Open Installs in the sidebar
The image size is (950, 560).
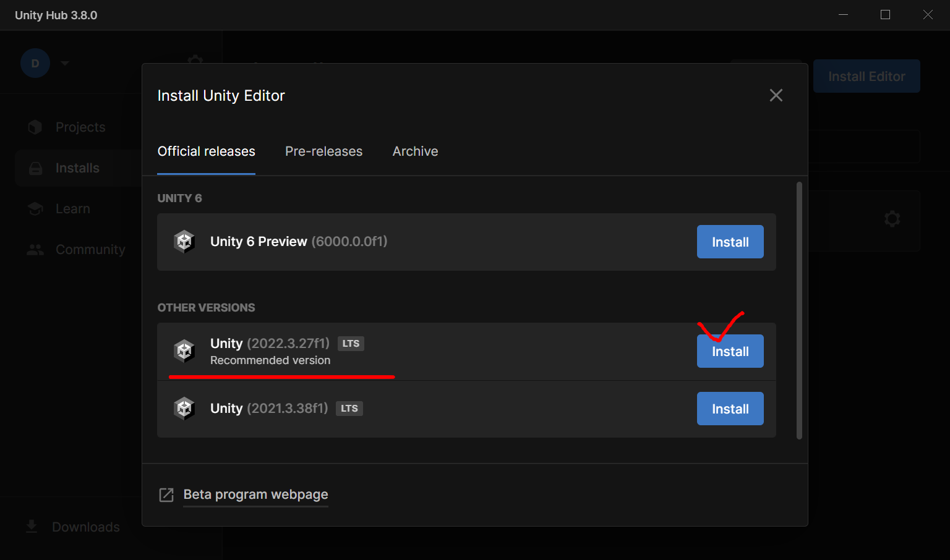point(79,168)
